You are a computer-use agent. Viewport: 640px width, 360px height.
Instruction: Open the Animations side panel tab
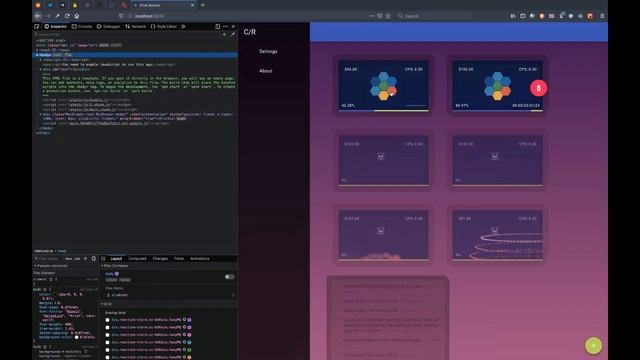[x=200, y=259]
